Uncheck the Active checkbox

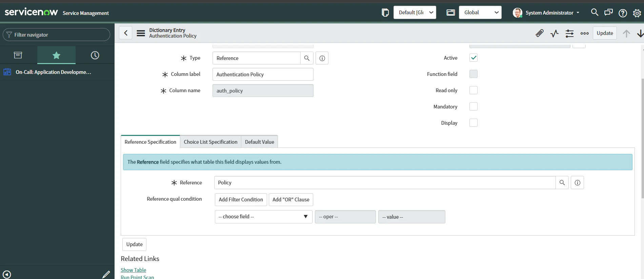[x=473, y=58]
